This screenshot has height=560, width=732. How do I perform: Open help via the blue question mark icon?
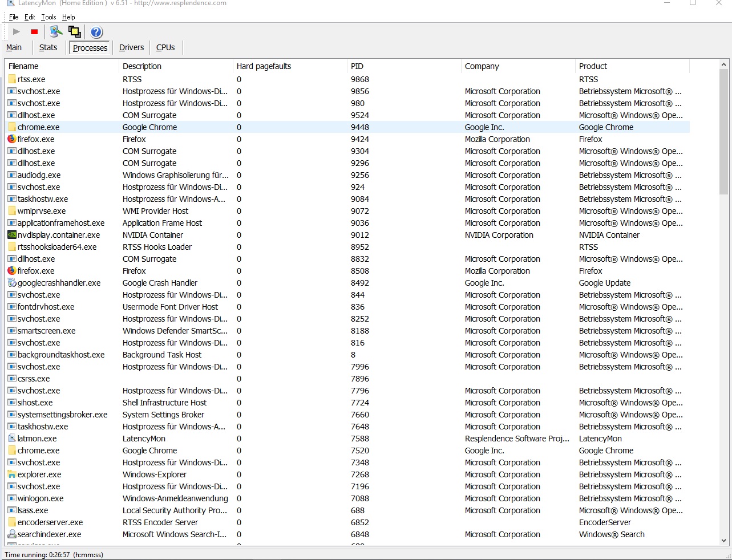[96, 32]
